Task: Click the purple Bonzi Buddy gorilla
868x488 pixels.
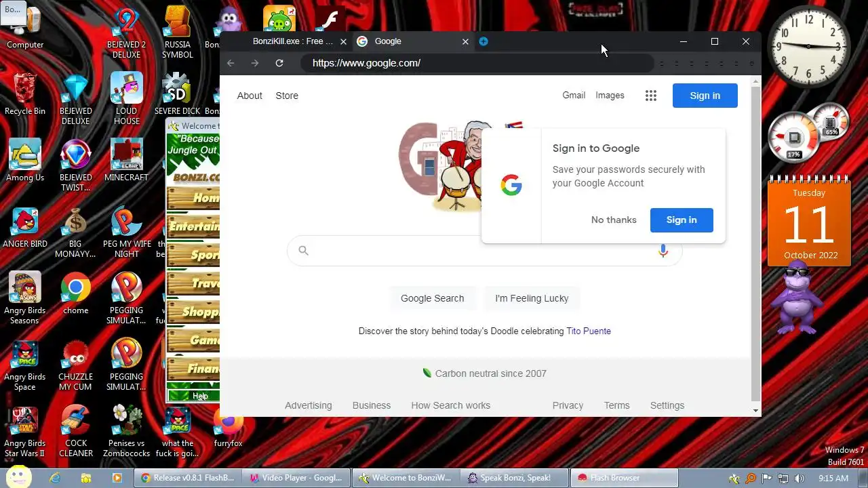Action: (x=797, y=298)
